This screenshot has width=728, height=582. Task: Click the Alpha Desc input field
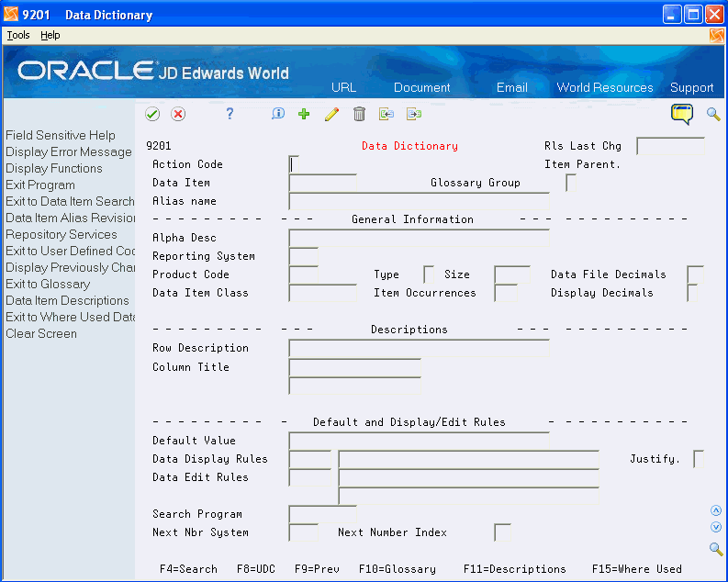pyautogui.click(x=419, y=238)
